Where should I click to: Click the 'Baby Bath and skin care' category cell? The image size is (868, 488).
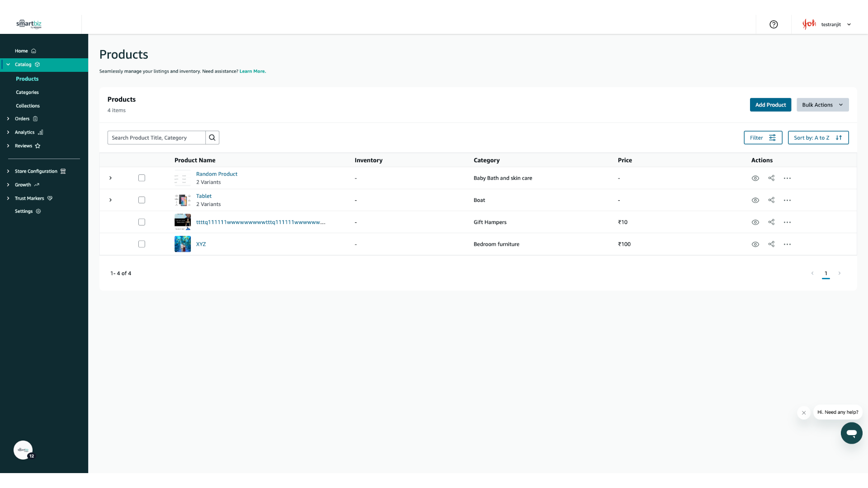(x=503, y=178)
